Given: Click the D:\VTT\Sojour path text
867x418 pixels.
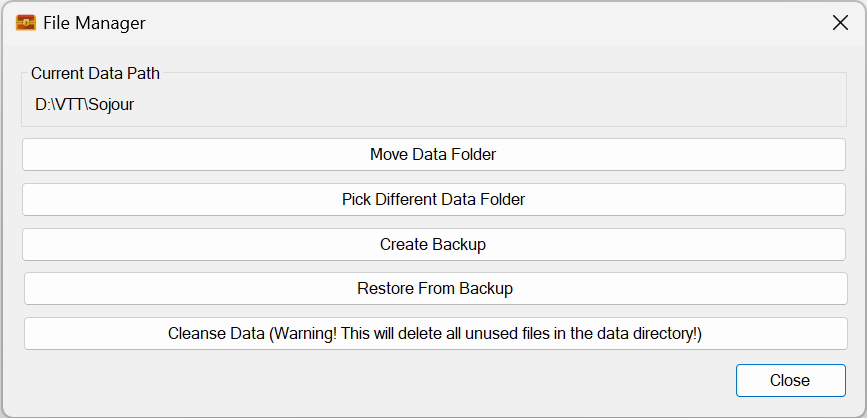Looking at the screenshot, I should coord(84,104).
